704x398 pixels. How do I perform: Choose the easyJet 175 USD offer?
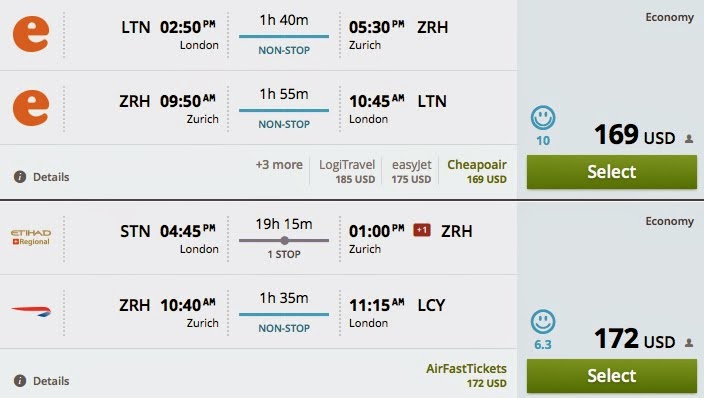411,172
